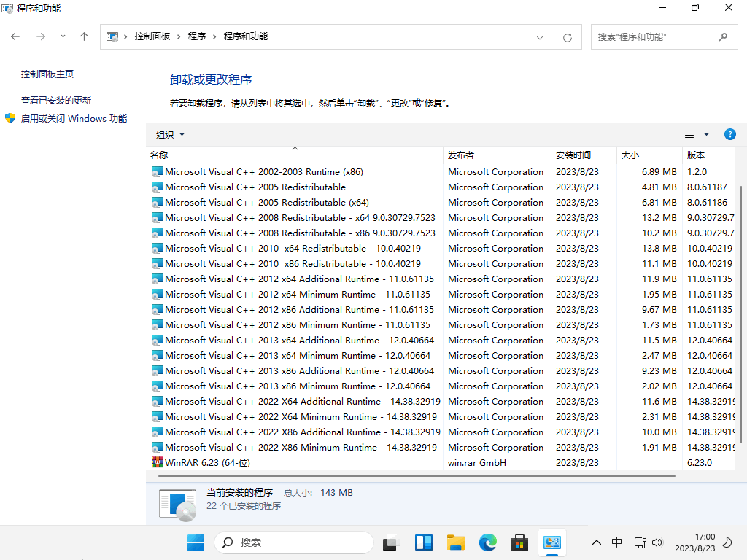Viewport: 747px width, 560px height.
Task: Select Visual C++ 2022 X86 Additional Runtime icon
Action: pyautogui.click(x=158, y=432)
